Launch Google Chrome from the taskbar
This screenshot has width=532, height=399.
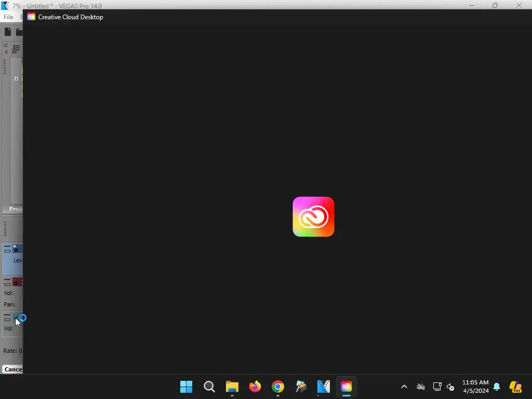(278, 387)
